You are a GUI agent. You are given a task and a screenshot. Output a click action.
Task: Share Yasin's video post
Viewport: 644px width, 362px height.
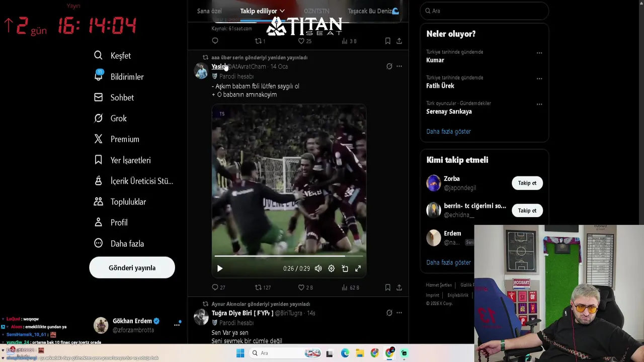(399, 288)
